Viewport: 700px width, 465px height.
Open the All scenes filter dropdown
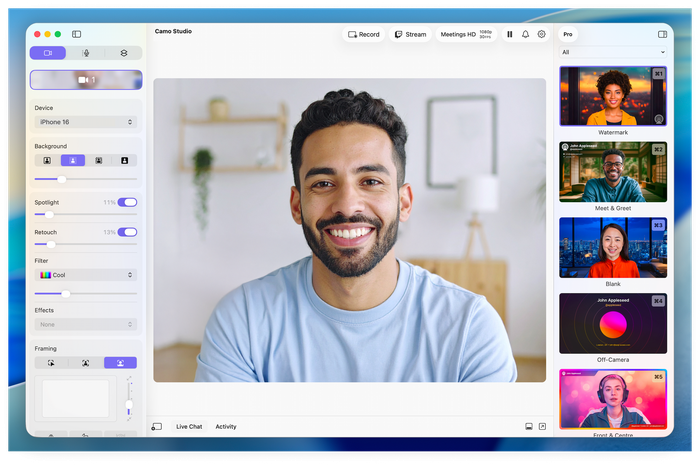613,52
